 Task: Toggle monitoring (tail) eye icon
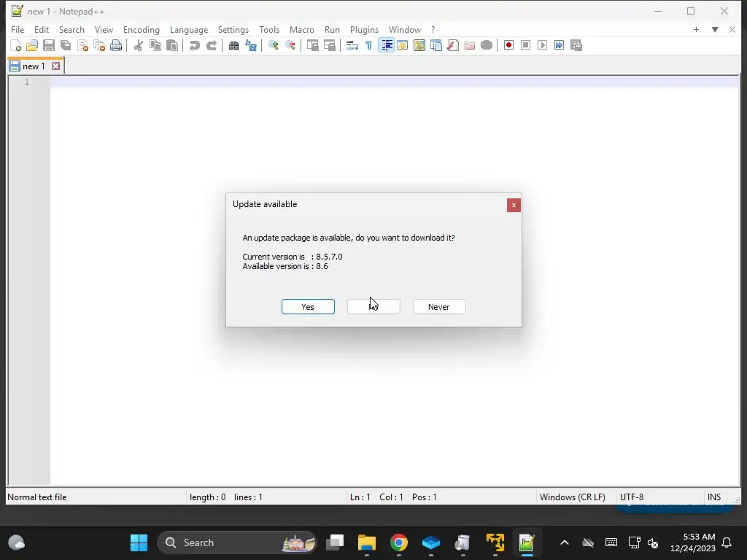pyautogui.click(x=487, y=45)
